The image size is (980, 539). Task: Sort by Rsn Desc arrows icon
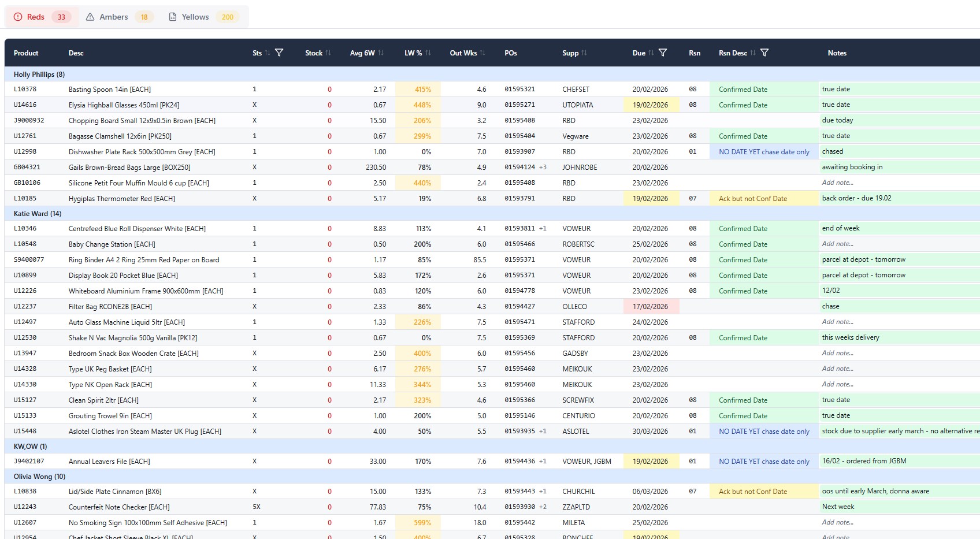click(753, 53)
